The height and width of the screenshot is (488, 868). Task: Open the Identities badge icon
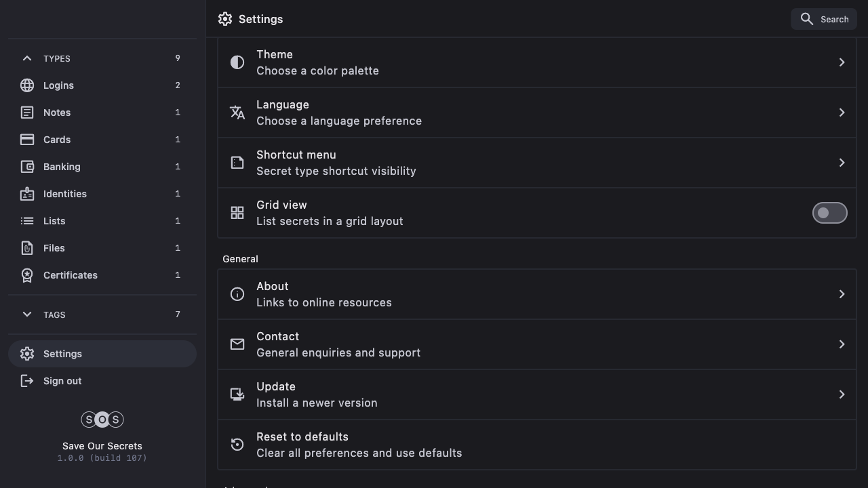27,194
